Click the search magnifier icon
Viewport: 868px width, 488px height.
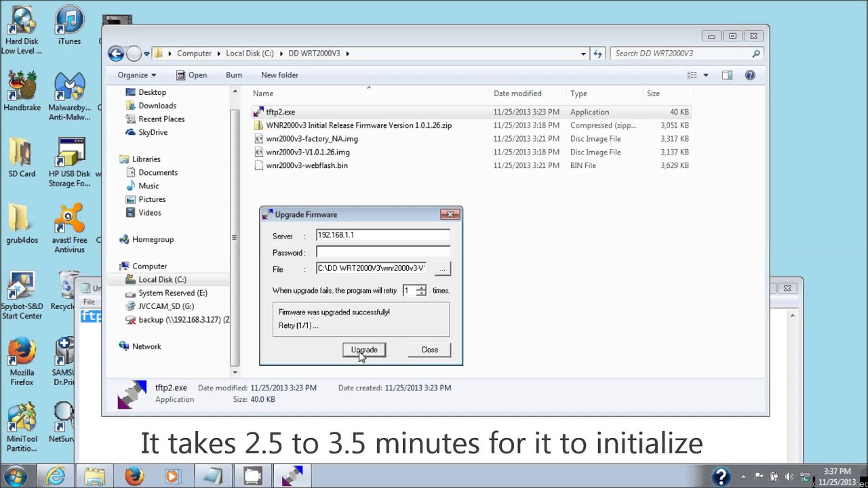756,54
